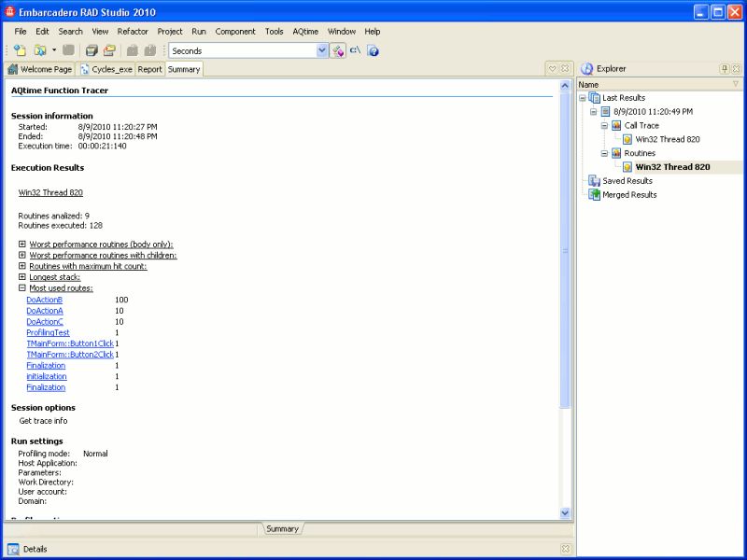Switch to the Report tab
This screenshot has height=560, width=747.
149,68
